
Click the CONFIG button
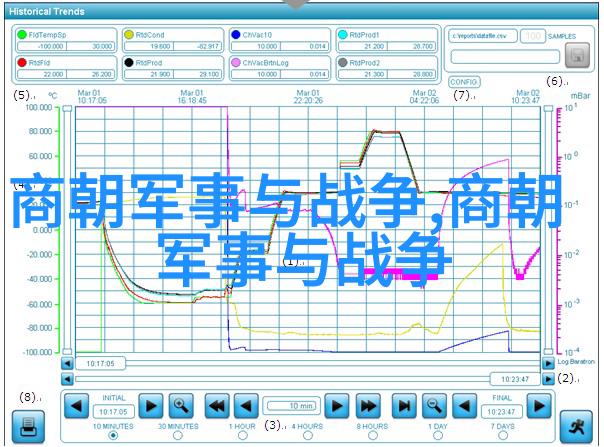pyautogui.click(x=464, y=82)
